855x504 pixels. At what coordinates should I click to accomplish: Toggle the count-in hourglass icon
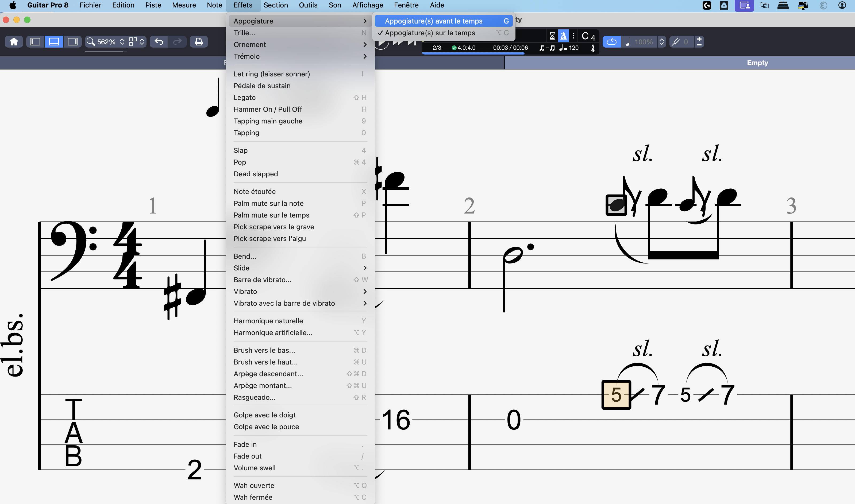[552, 36]
